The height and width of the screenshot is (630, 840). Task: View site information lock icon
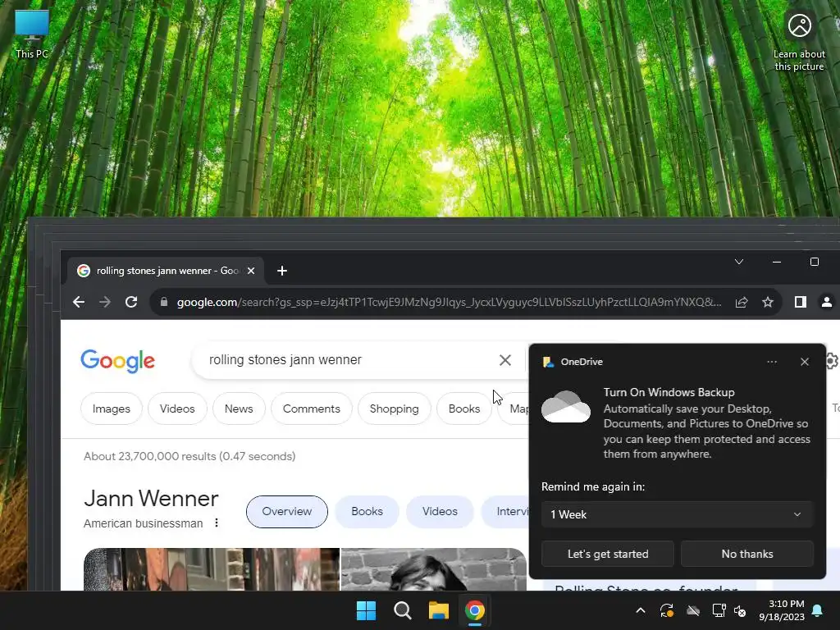click(x=164, y=302)
